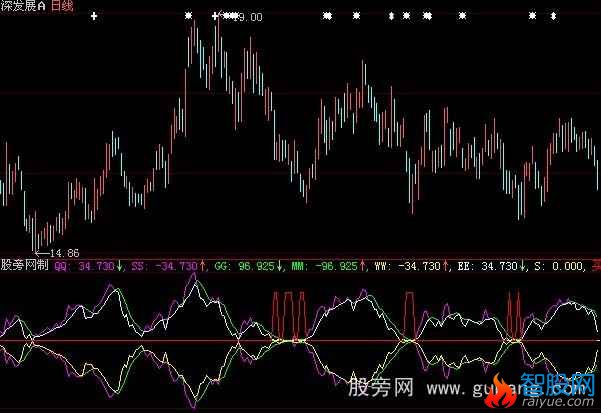Screen dimensions: 601x413
Task: Select the MM: -96.925 indicator value
Action: tap(325, 266)
